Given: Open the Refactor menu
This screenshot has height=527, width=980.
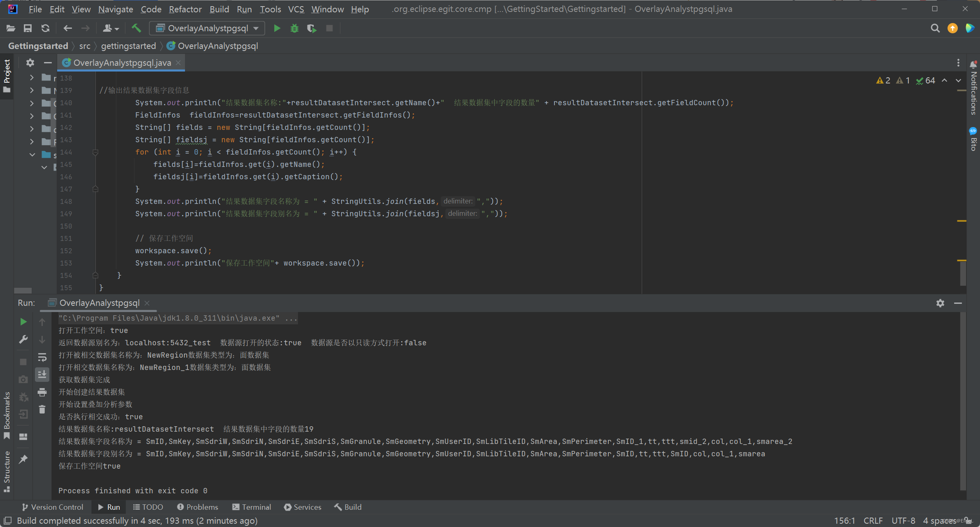Looking at the screenshot, I should (x=185, y=9).
